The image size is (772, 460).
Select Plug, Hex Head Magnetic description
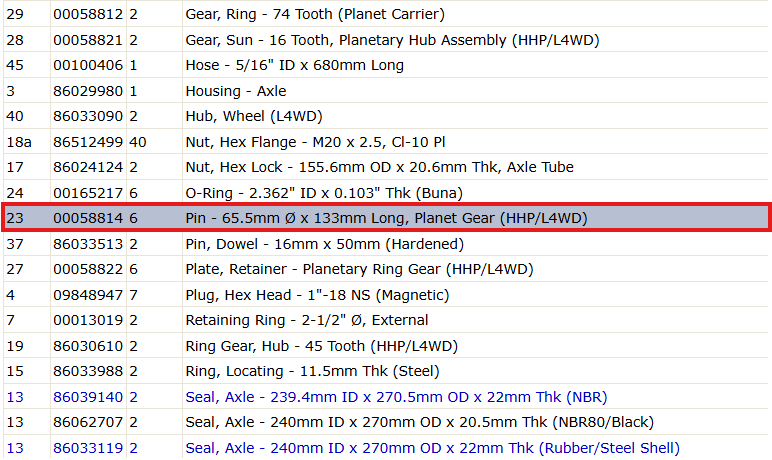317,295
